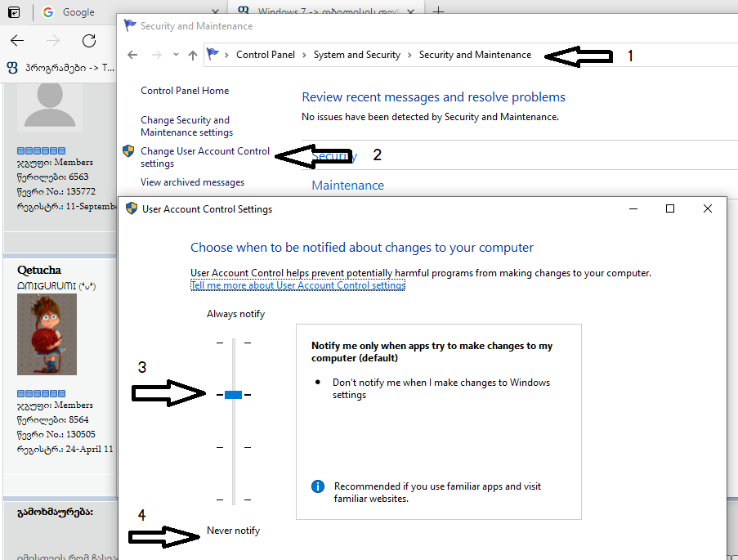The width and height of the screenshot is (738, 560).
Task: Click the blue info icon near Recommended text
Action: pos(318,486)
